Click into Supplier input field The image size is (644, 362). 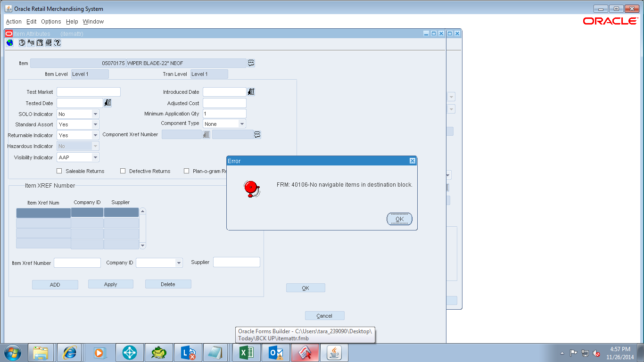pos(237,262)
